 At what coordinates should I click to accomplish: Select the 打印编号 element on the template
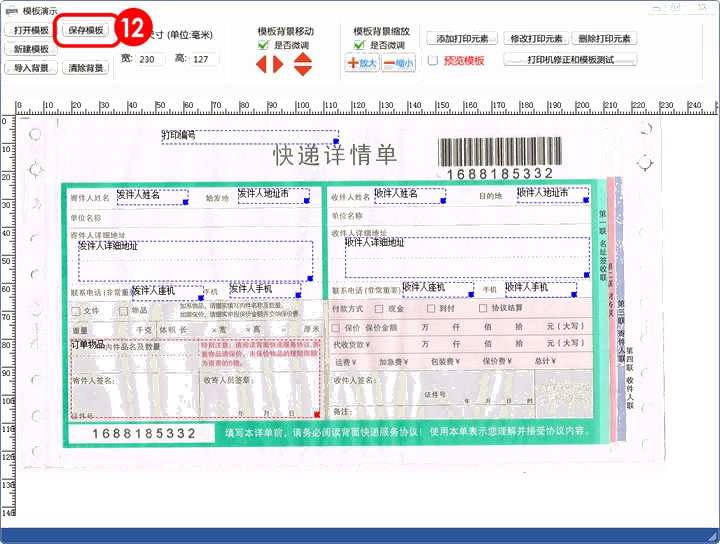(x=180, y=134)
